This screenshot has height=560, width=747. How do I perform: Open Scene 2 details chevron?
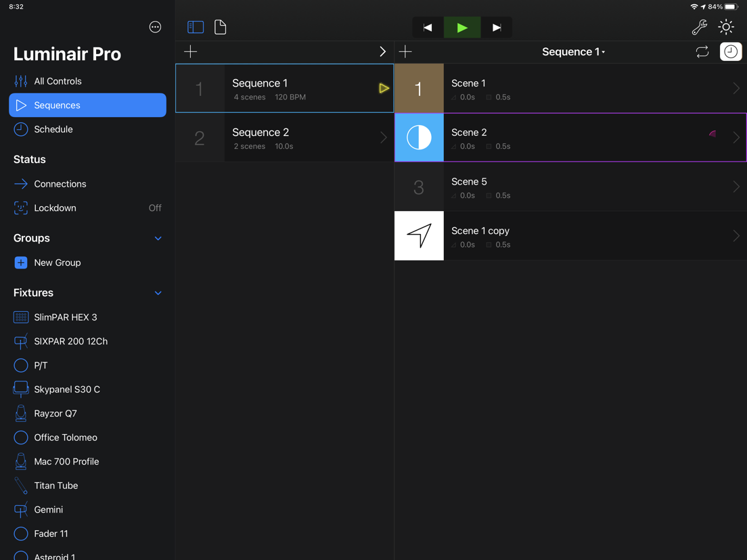click(x=736, y=137)
